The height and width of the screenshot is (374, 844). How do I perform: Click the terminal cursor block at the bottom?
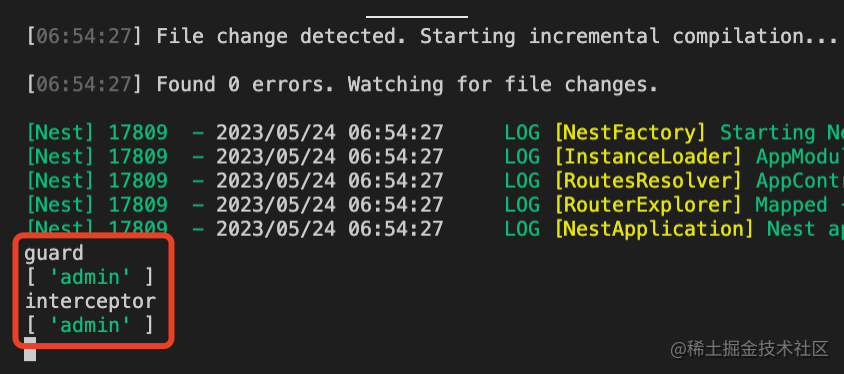30,349
